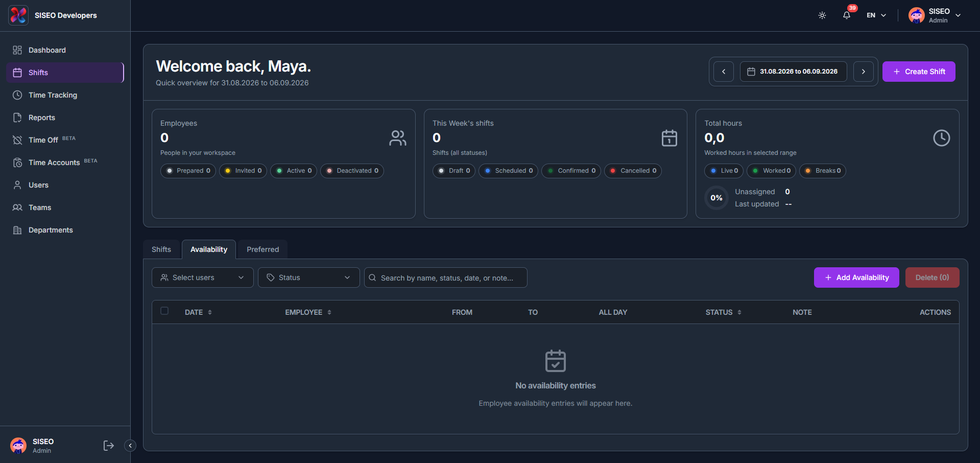Screen dimensions: 980x463
Task: Click the Delete (0) button
Action: 933,277
